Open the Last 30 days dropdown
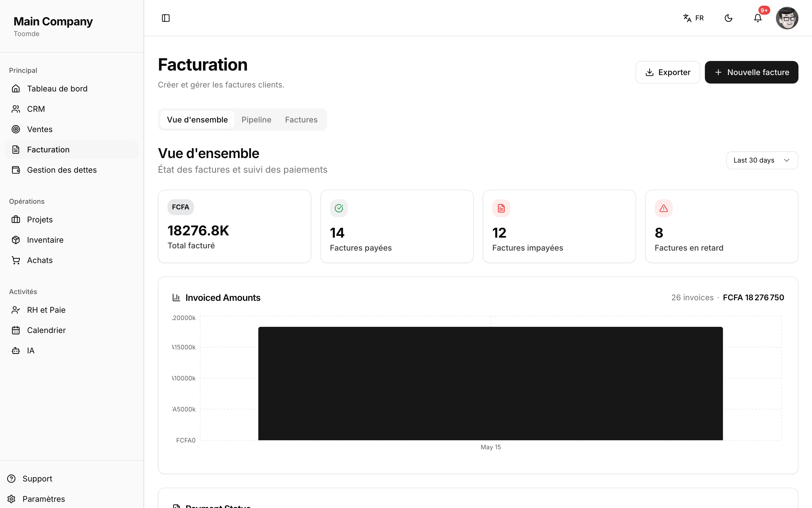Screen dimensions: 812x508 [x=762, y=160]
